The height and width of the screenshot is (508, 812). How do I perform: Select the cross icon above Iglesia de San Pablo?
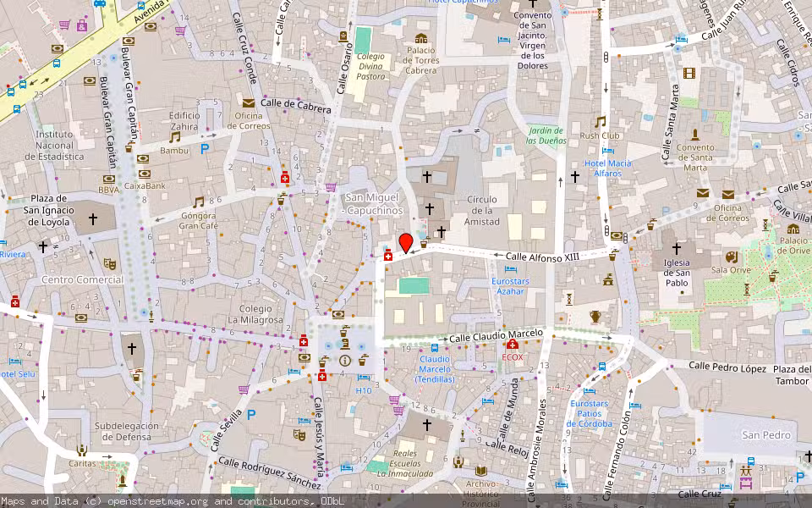pyautogui.click(x=677, y=248)
